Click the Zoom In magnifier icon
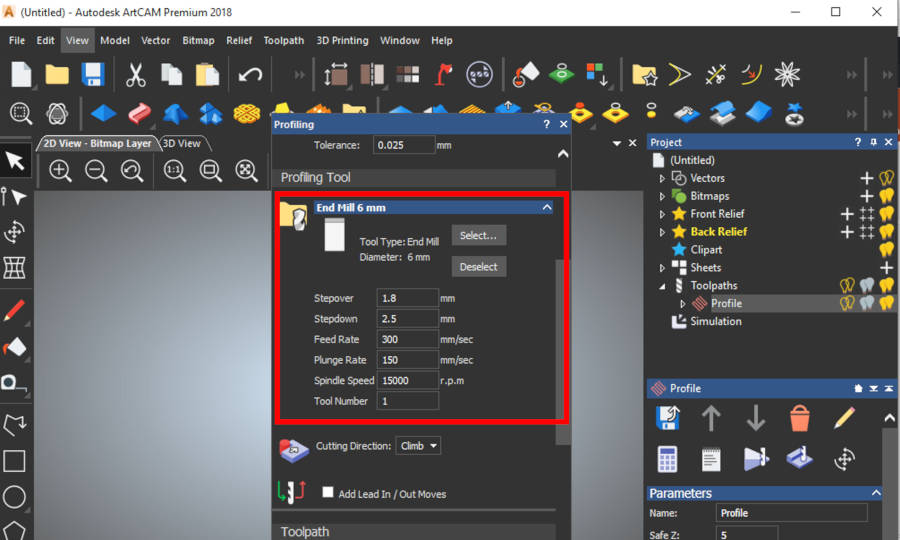The image size is (900, 540). 60,171
